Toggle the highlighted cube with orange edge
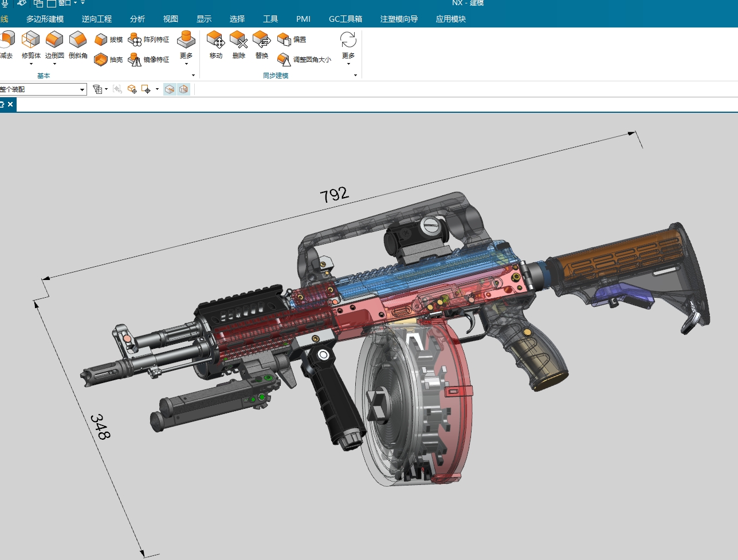This screenshot has width=738, height=560. 170,89
